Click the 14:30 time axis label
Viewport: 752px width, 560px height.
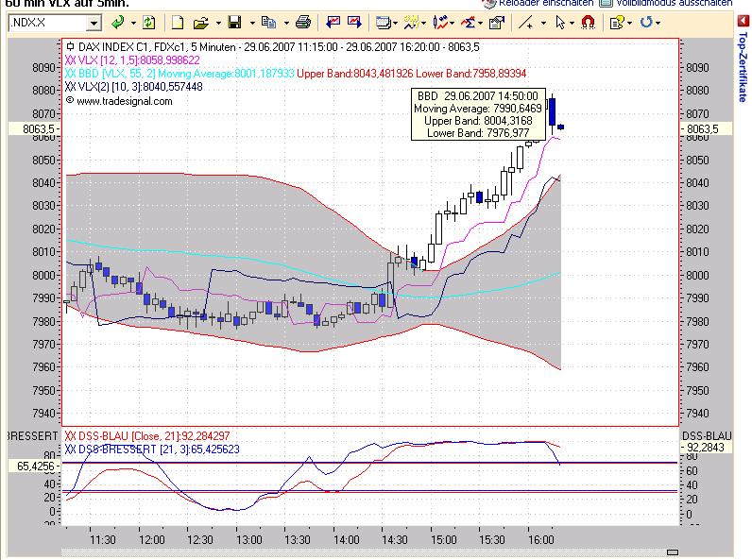pos(394,540)
